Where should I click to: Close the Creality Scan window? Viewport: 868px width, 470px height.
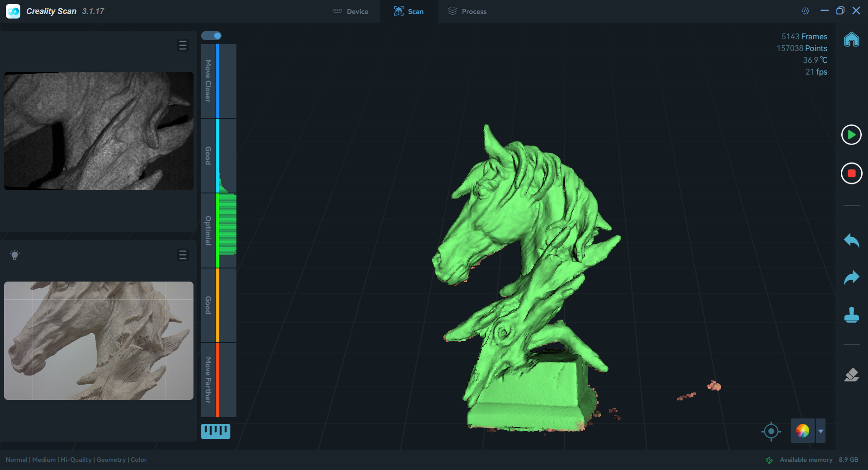click(856, 10)
